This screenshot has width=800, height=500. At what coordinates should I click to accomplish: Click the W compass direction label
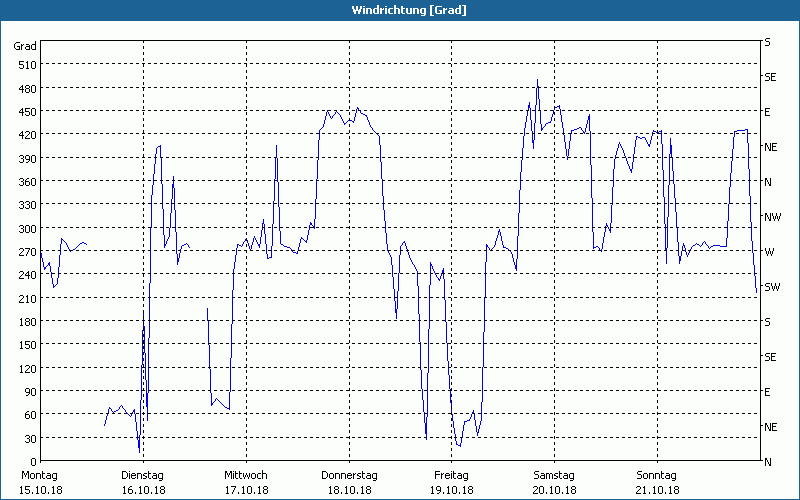click(x=769, y=252)
